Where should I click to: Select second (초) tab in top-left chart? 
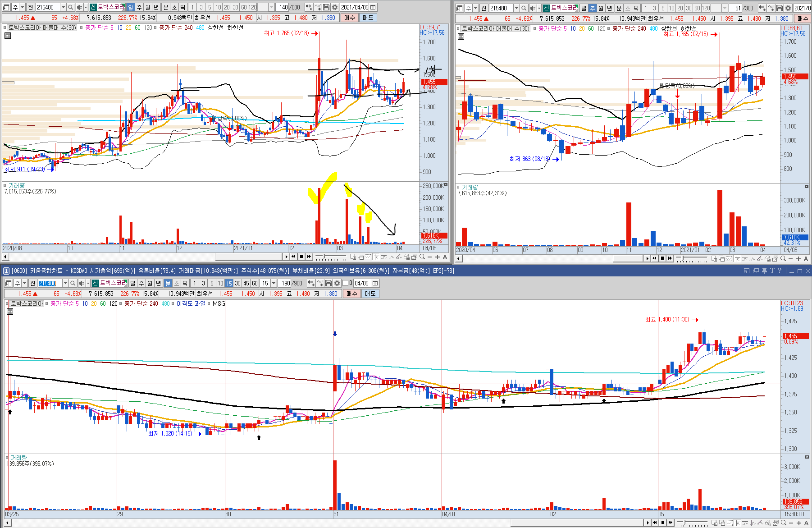pyautogui.click(x=174, y=7)
